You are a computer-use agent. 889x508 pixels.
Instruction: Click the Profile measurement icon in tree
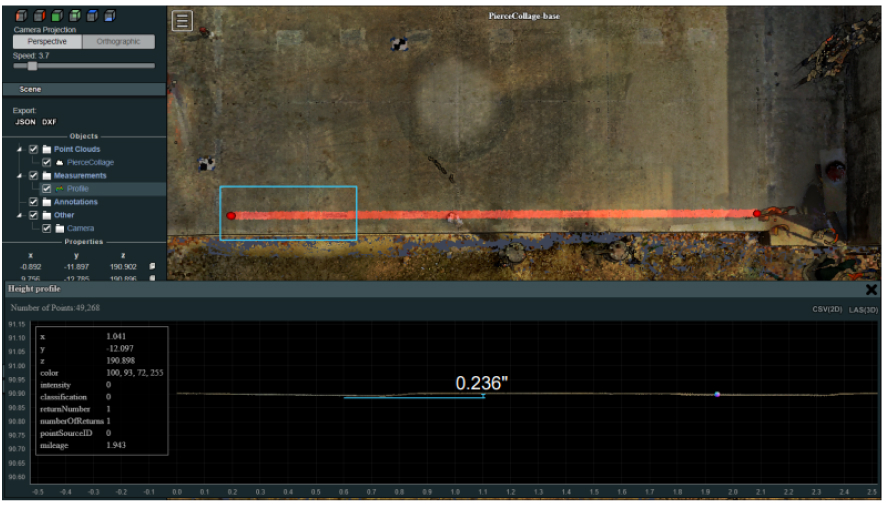pos(59,189)
